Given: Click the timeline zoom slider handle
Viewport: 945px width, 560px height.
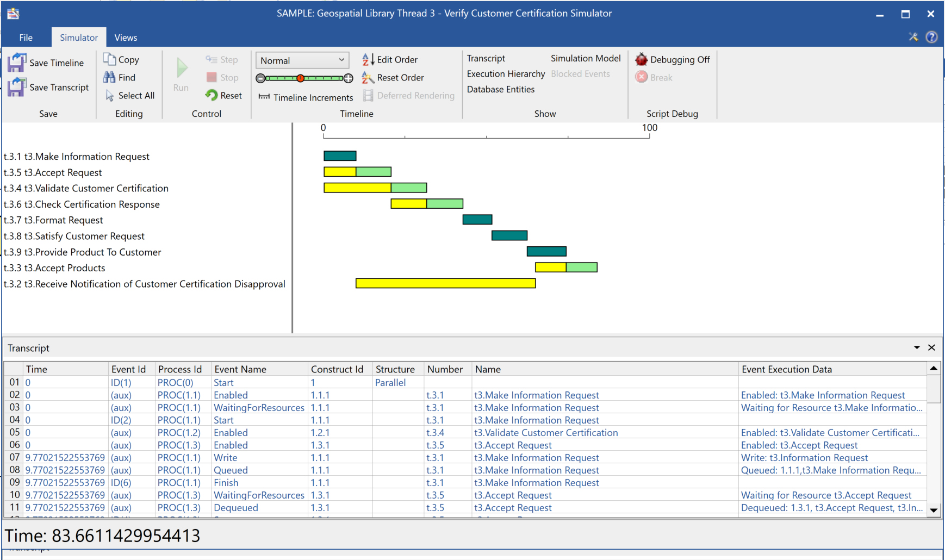Looking at the screenshot, I should tap(300, 78).
